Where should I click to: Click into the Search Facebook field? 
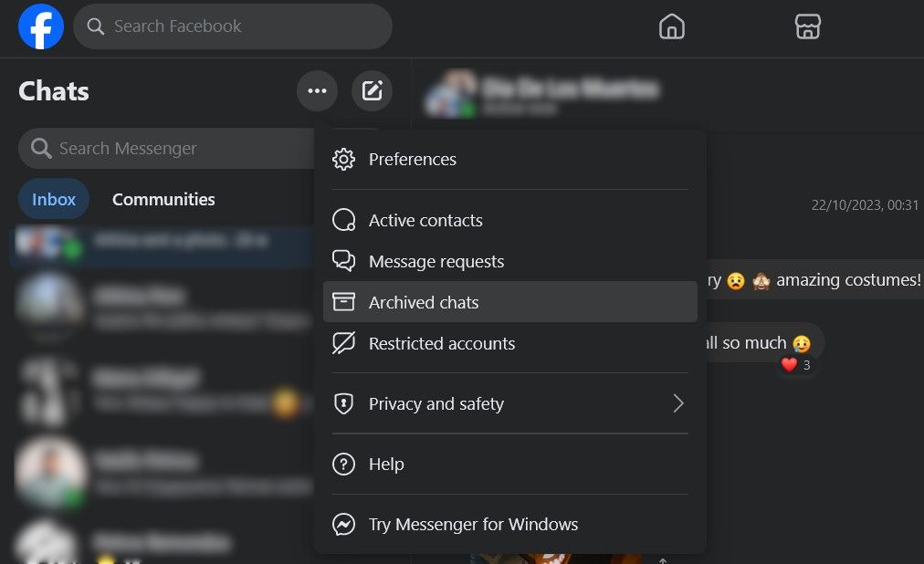[232, 26]
